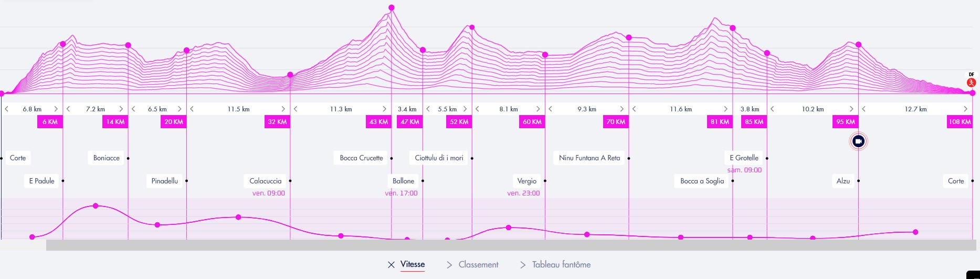Click right arrow of 12.7 km segment
The image size is (980, 279).
click(x=965, y=109)
